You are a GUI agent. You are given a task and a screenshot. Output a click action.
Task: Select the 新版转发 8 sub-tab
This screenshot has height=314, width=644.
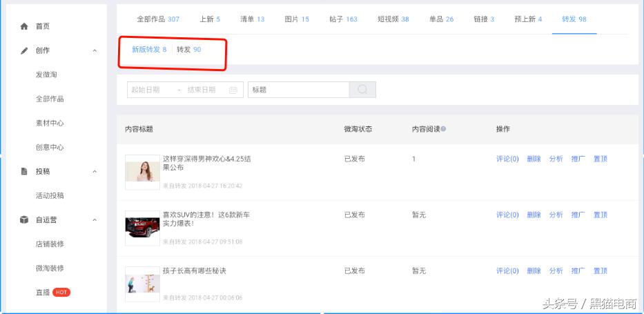click(149, 50)
